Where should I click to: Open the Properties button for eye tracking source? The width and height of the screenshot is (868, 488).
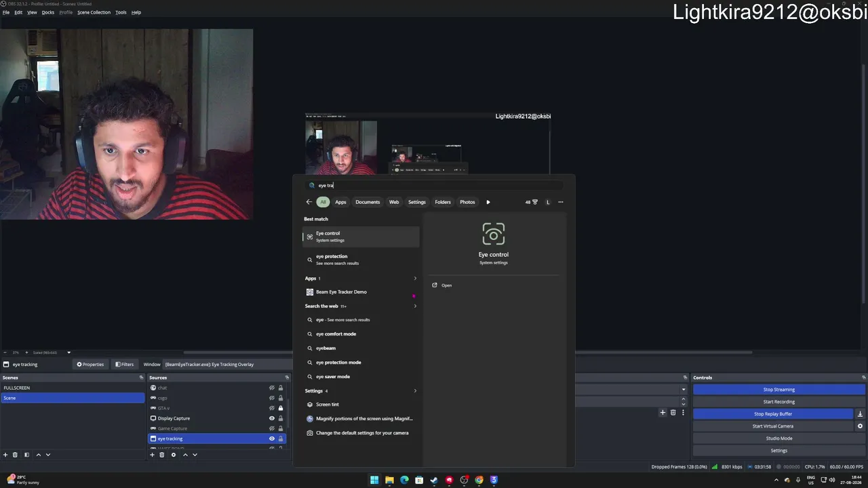pos(90,365)
